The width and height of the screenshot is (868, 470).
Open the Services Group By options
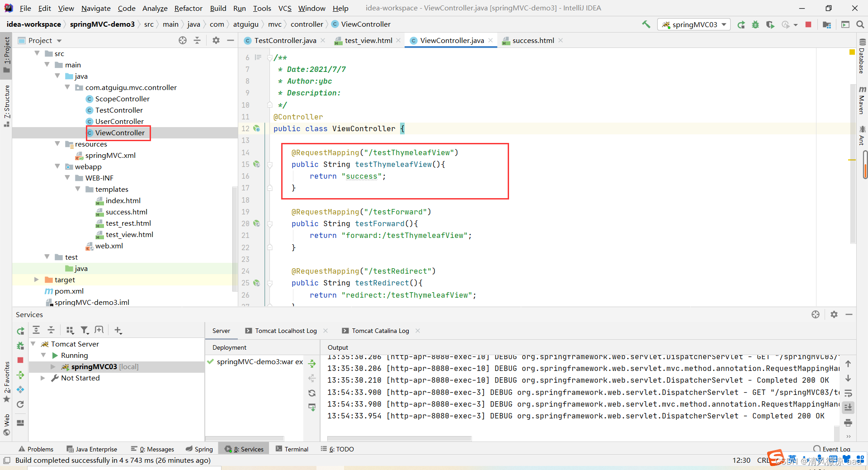(70, 330)
